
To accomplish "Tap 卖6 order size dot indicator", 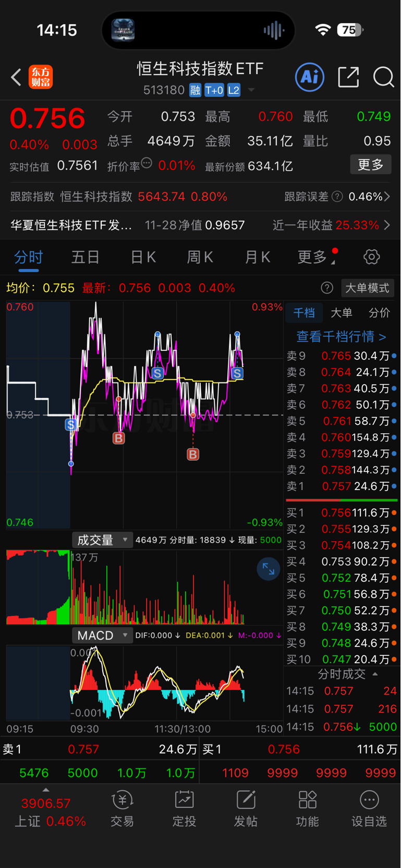I will [x=394, y=405].
